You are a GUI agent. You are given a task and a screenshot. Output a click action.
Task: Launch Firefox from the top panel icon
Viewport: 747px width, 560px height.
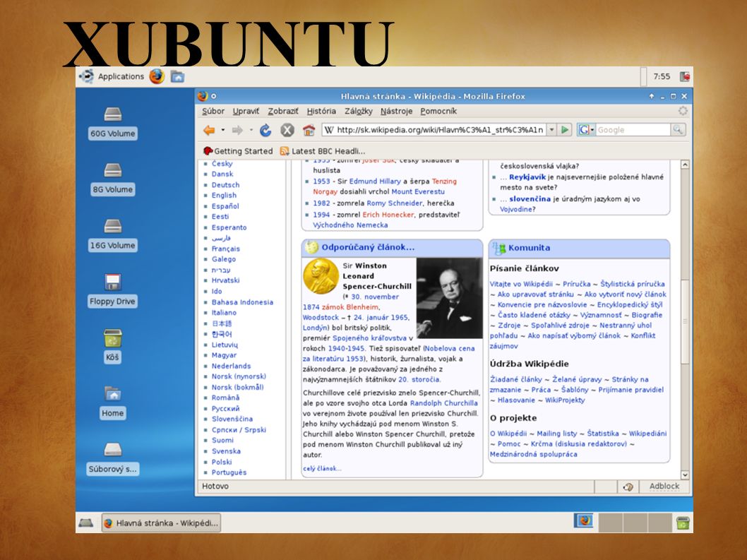(x=157, y=76)
